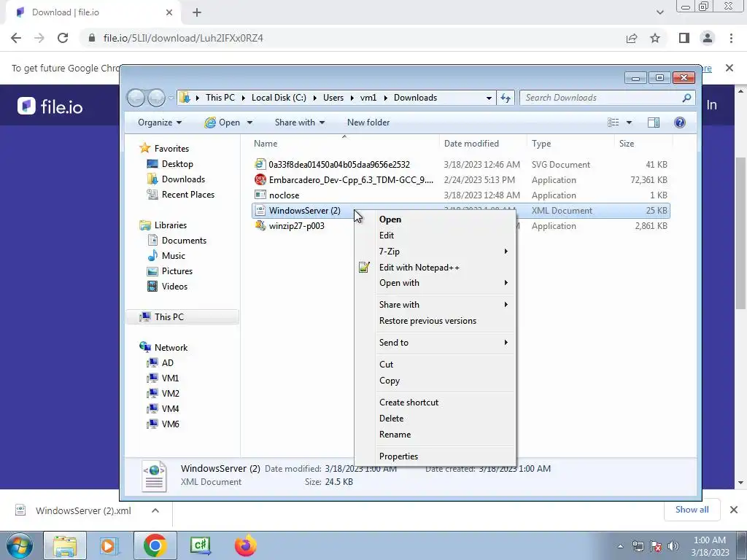Open the address bar history dropdown
Screen dimensions: 747x560
(489, 98)
